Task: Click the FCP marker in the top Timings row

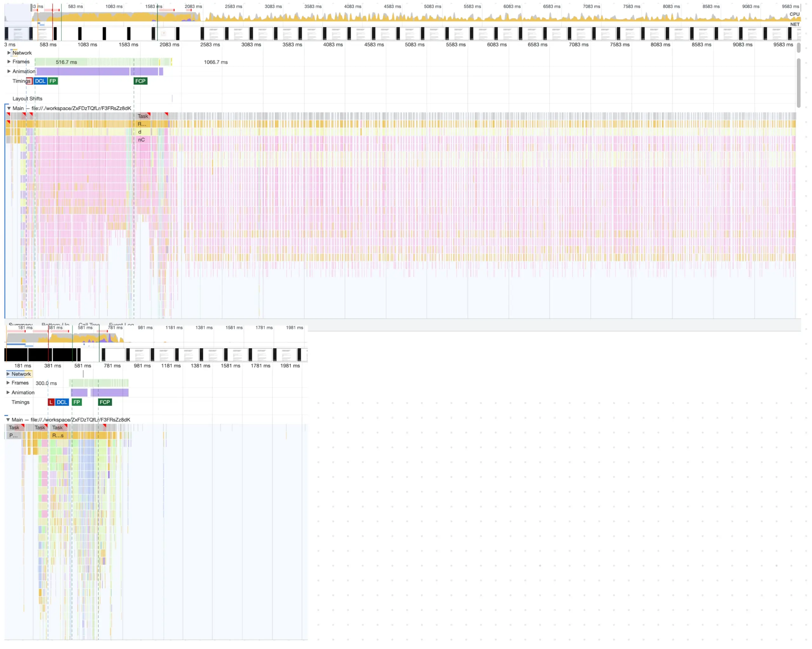Action: [x=140, y=81]
